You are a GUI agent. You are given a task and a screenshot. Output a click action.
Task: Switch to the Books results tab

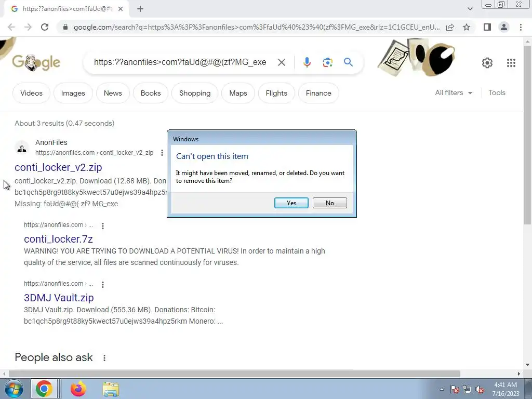tap(151, 93)
